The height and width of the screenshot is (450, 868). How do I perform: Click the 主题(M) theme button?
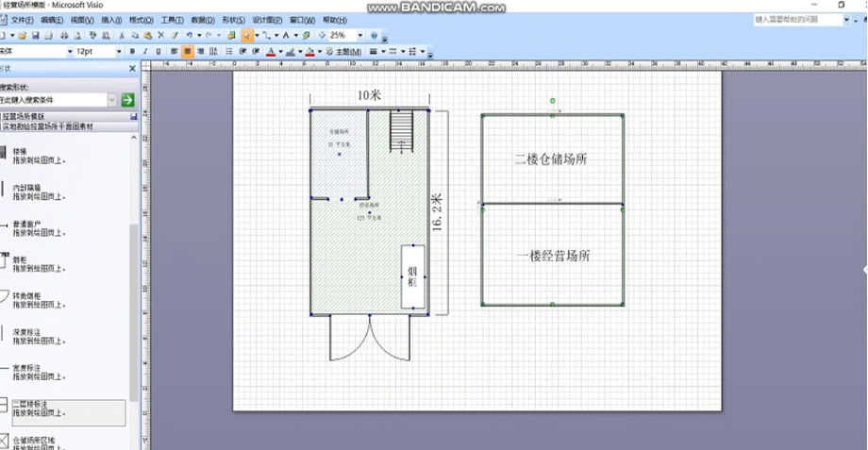pos(343,52)
